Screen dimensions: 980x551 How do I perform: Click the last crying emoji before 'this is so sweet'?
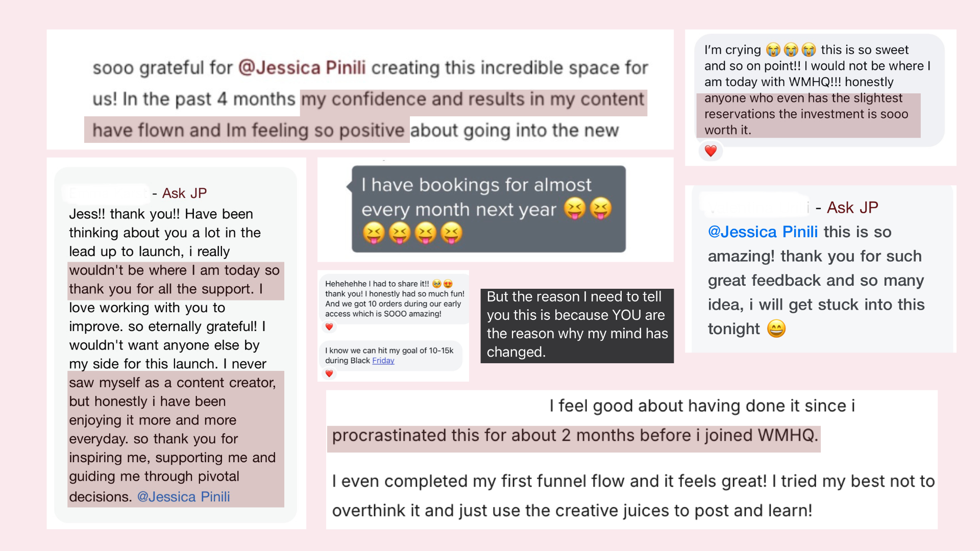808,50
